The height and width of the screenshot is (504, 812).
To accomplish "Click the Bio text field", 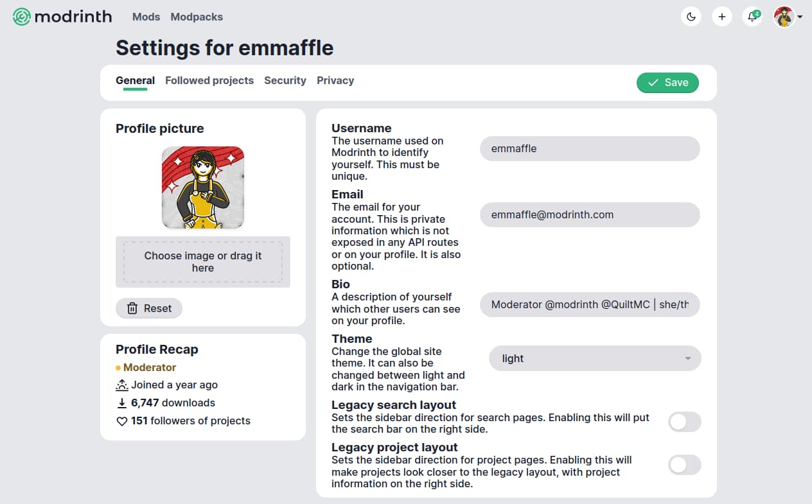I will 590,304.
